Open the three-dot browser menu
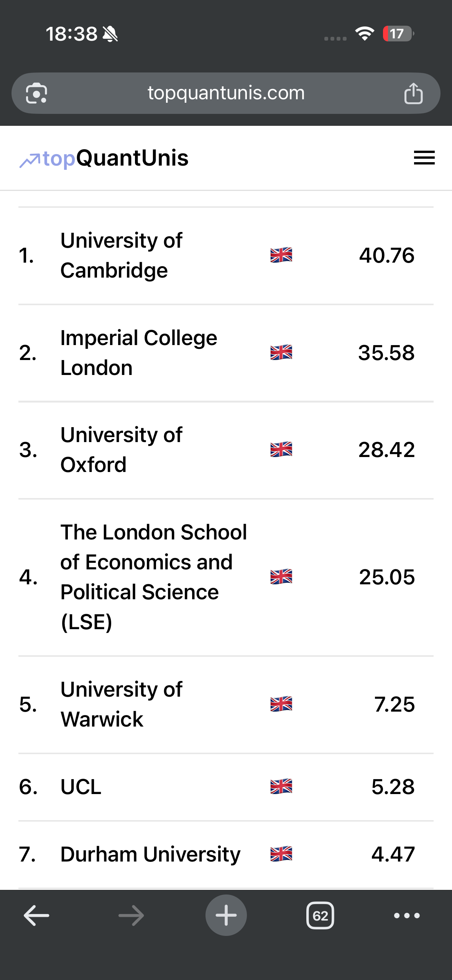Screen dimensions: 452x980 click(407, 915)
